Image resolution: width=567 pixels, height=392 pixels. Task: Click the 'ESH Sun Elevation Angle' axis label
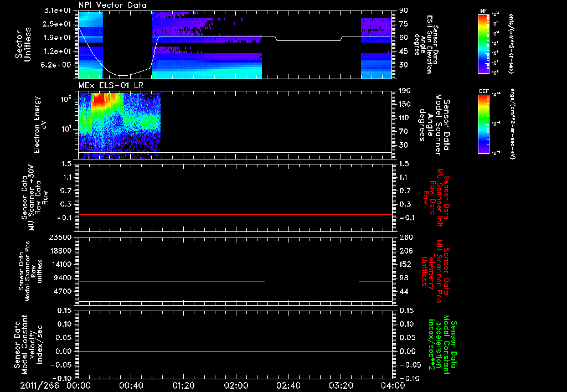pos(427,44)
